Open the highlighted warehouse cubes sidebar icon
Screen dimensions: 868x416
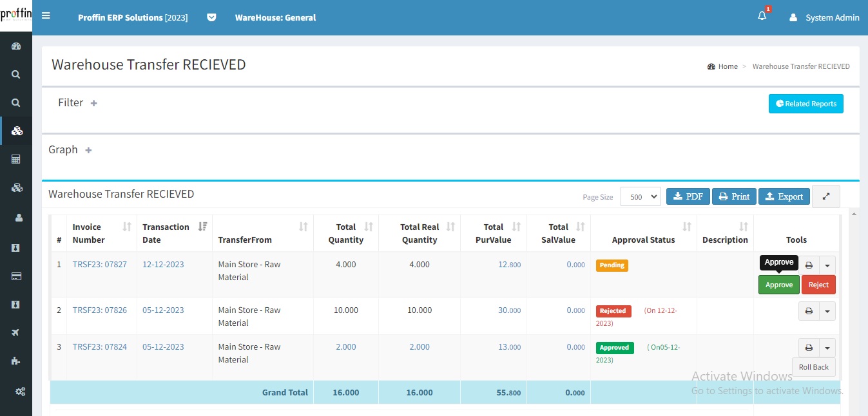[17, 131]
